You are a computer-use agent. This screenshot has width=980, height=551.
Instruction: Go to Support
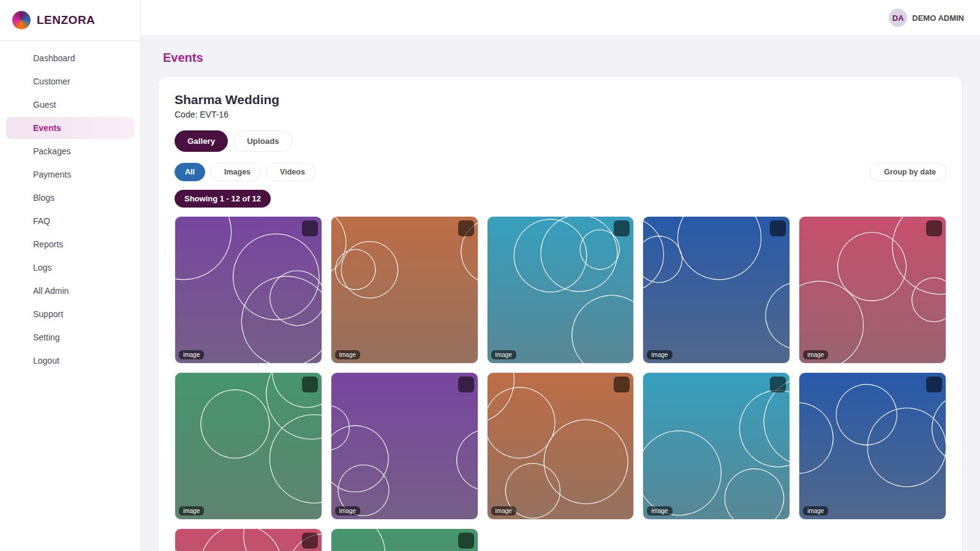pos(70,314)
